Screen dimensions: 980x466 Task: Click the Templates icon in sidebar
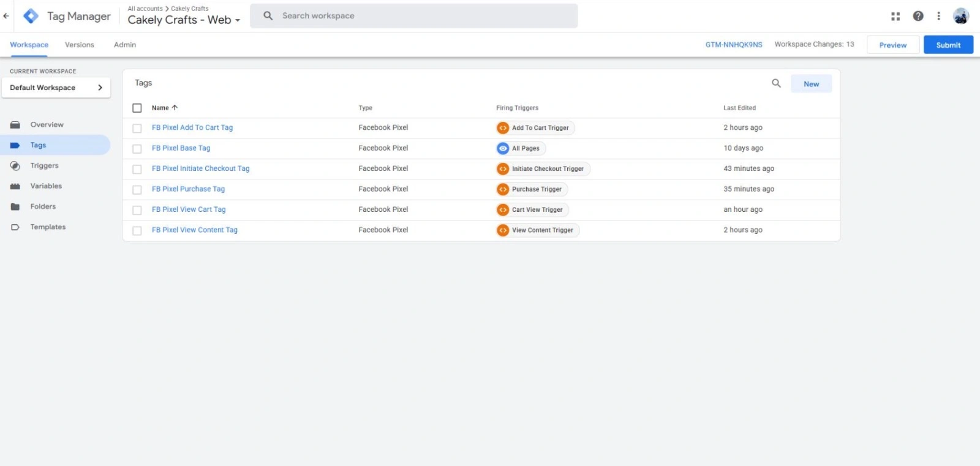point(15,227)
